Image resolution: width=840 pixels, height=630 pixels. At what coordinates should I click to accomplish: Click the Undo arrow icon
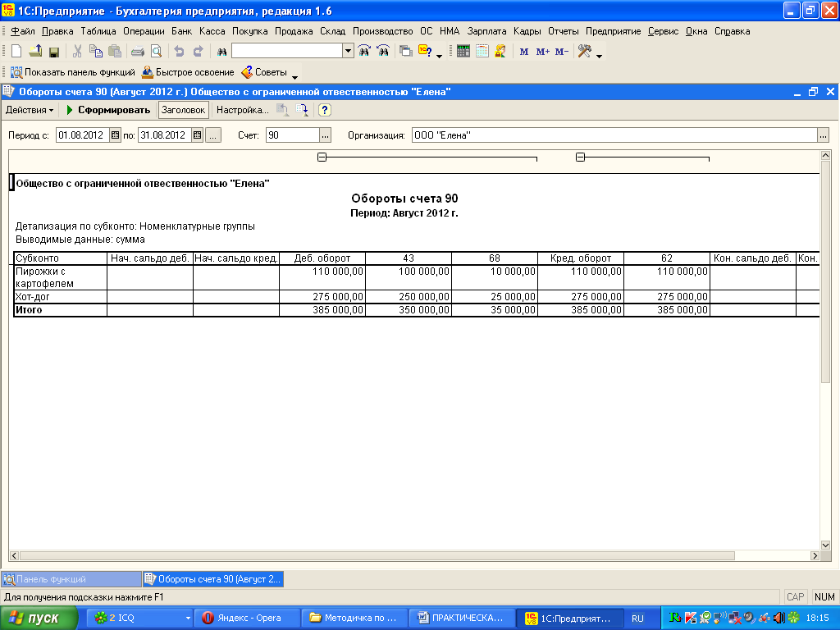point(179,52)
